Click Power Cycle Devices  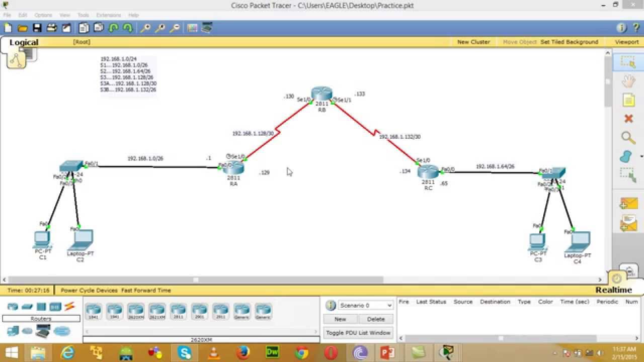89,290
